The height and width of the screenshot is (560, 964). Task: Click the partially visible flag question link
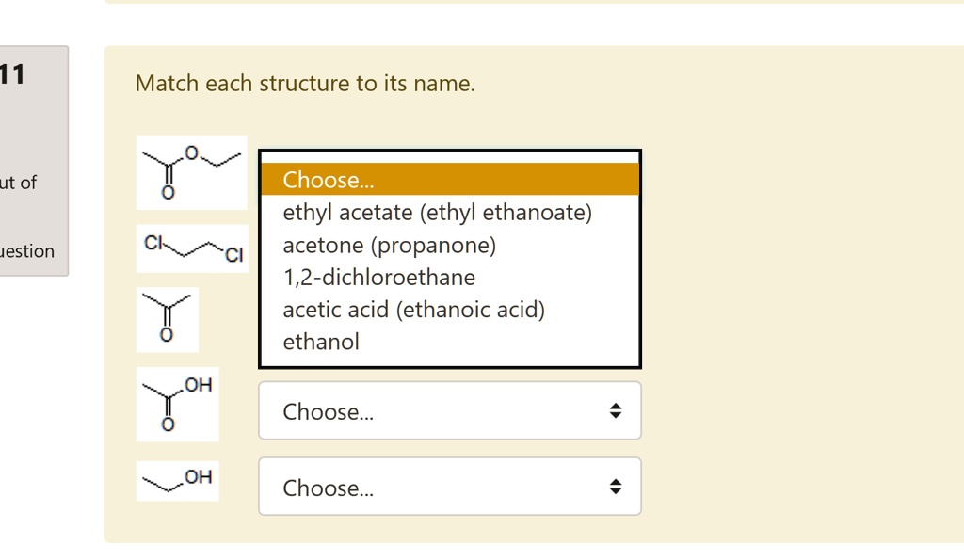pos(27,251)
